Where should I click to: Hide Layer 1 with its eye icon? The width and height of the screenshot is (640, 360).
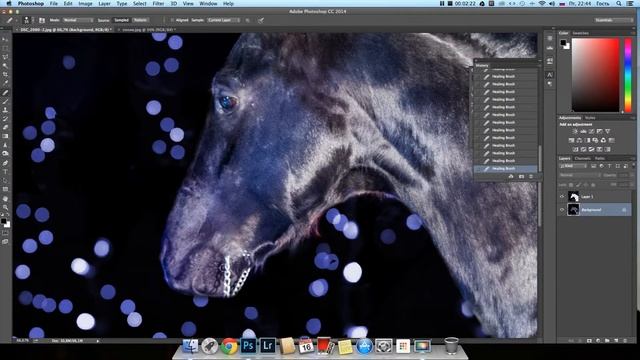562,197
